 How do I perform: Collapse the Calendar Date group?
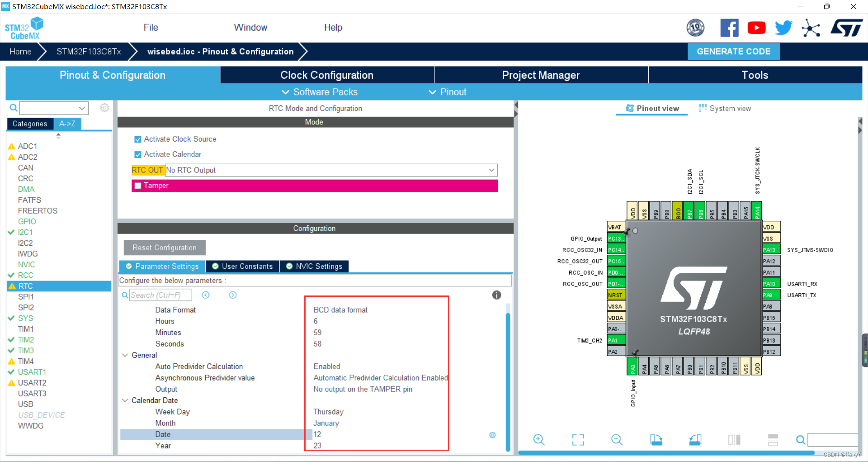(x=125, y=400)
